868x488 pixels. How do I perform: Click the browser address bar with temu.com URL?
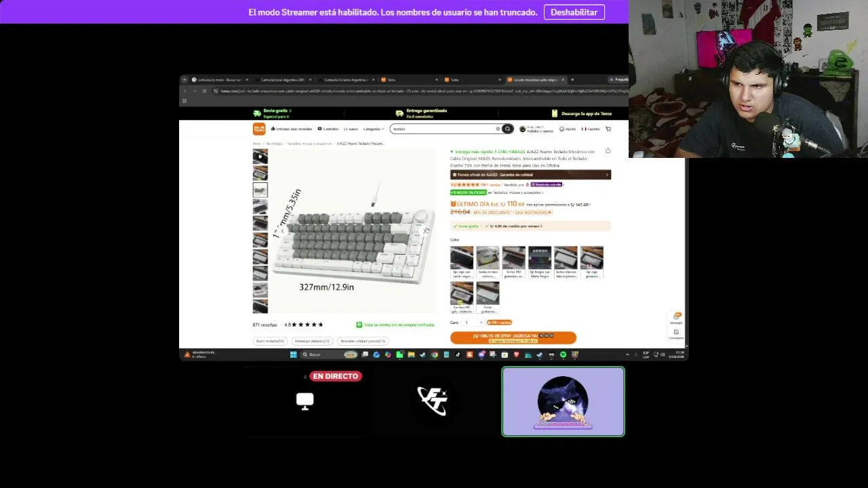point(420,91)
